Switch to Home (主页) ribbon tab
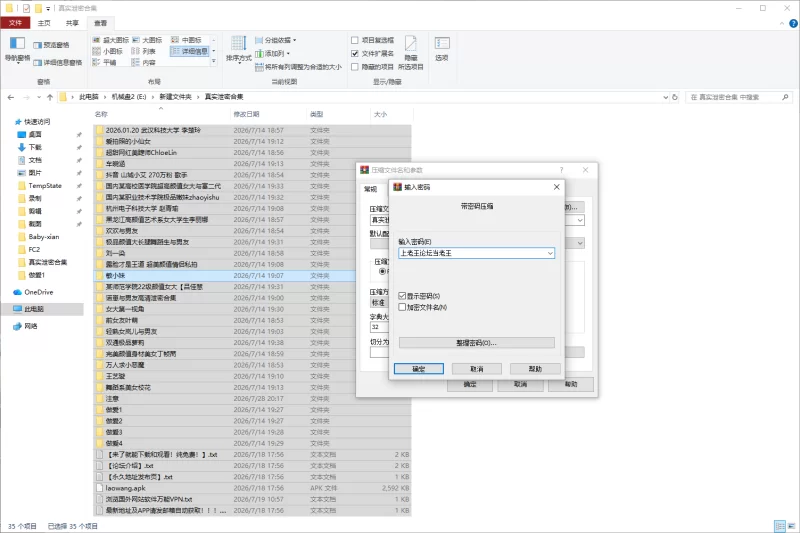 (44, 23)
